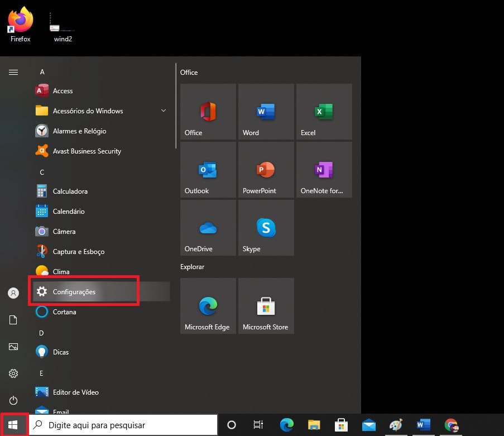Open Microsoft Store from the taskbar
This screenshot has width=504, height=436.
342,425
